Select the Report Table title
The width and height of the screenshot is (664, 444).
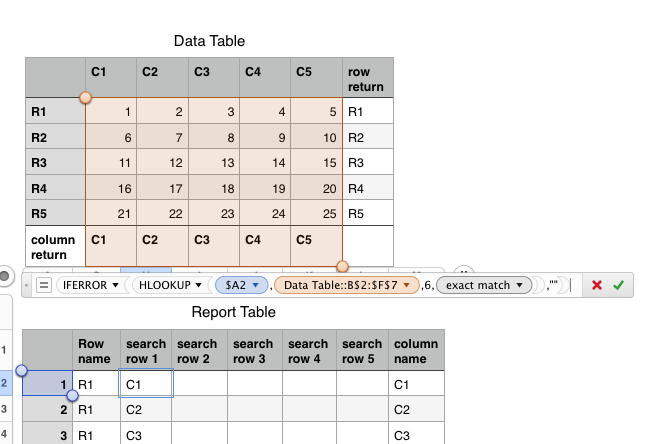click(233, 312)
